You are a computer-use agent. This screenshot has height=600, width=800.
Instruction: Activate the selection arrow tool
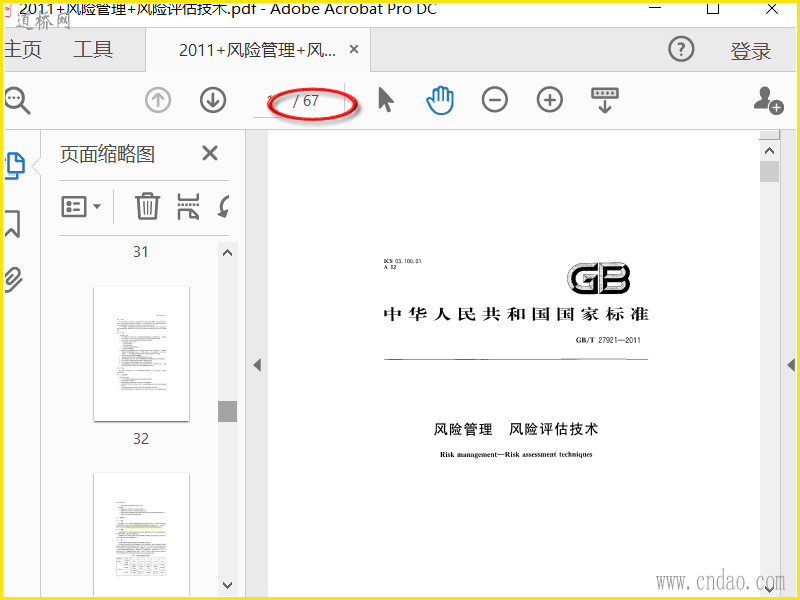click(x=386, y=99)
